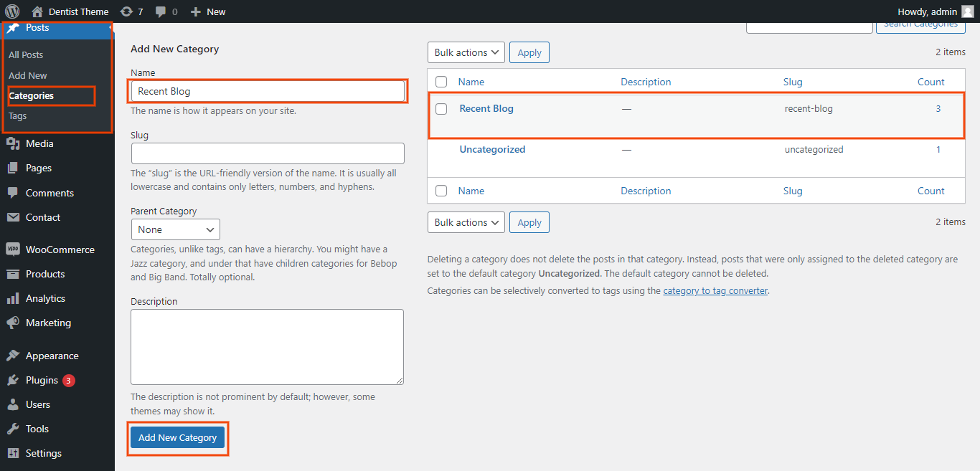Click the WordPress logo icon
Image resolution: width=980 pixels, height=471 pixels.
[12, 11]
